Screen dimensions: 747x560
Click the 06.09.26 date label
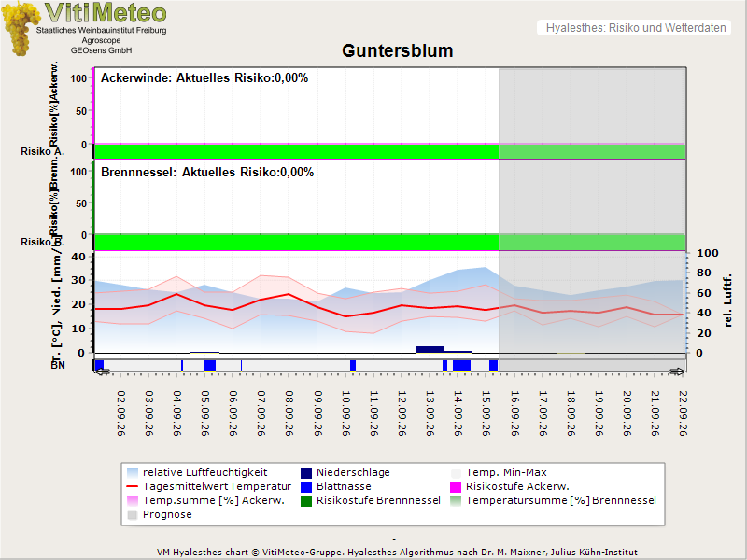point(233,413)
